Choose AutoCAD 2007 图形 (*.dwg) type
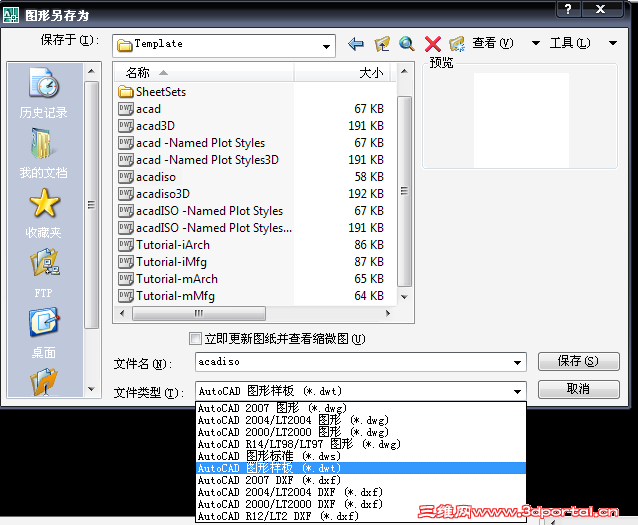This screenshot has height=525, width=638. (x=361, y=408)
